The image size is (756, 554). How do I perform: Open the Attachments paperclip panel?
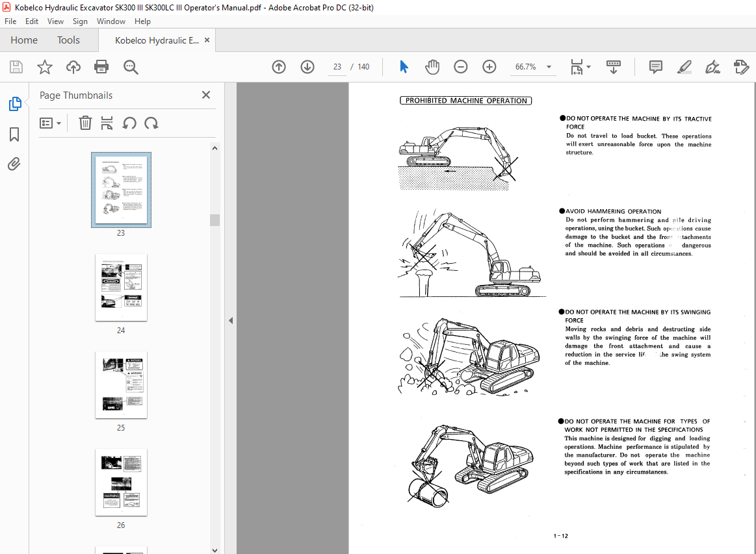pyautogui.click(x=14, y=164)
